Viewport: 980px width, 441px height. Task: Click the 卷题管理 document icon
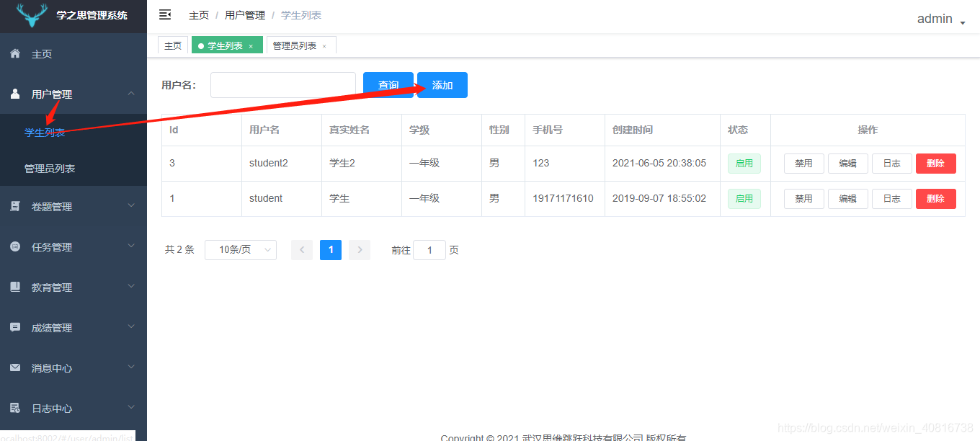tap(15, 206)
